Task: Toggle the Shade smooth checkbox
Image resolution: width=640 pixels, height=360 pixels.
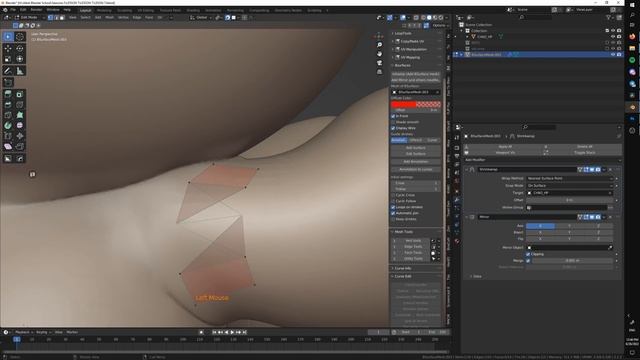Action: click(x=393, y=122)
